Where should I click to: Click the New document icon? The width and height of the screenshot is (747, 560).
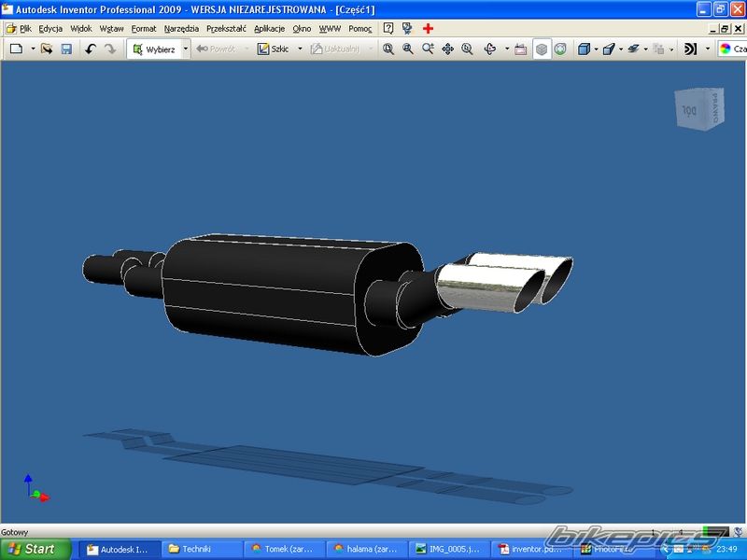coord(16,49)
